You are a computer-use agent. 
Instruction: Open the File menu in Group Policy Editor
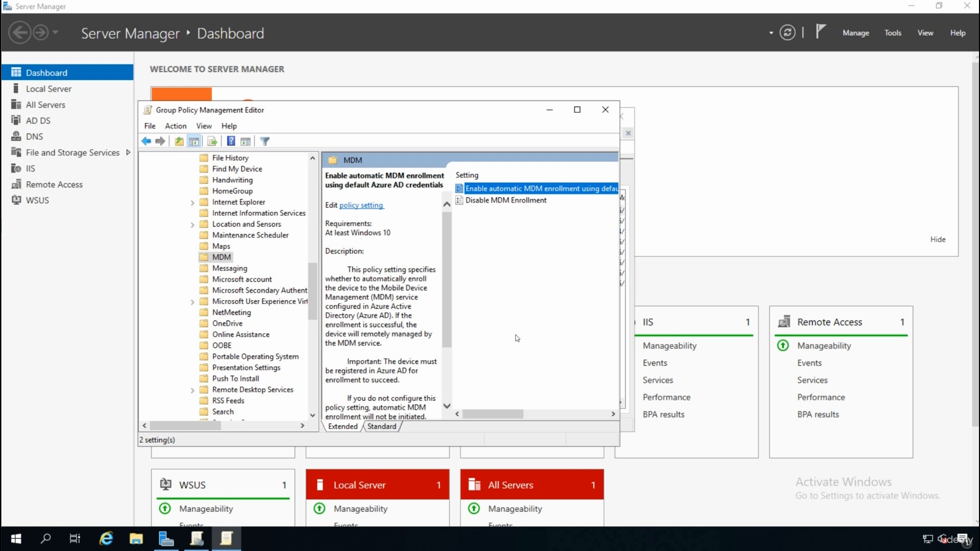click(x=150, y=126)
